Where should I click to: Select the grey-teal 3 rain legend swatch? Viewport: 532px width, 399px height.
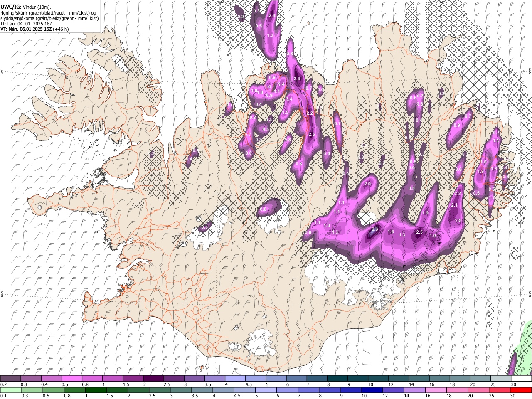tap(181, 390)
